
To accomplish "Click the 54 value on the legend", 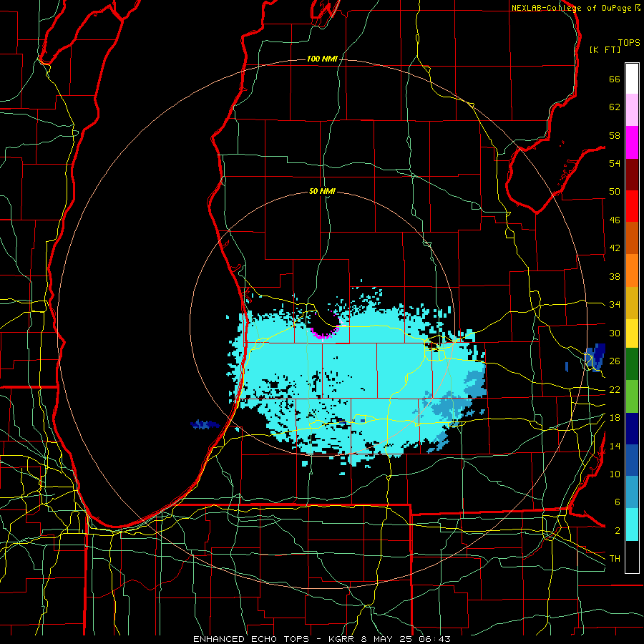I will 615,163.
